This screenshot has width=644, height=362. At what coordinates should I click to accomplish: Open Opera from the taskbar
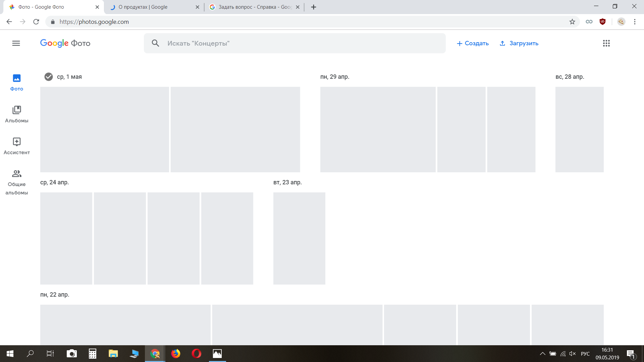click(197, 354)
